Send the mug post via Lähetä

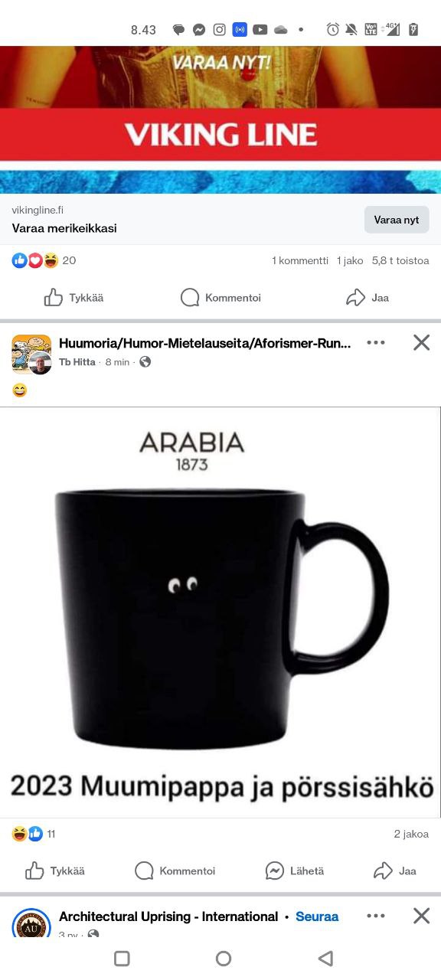tap(295, 871)
